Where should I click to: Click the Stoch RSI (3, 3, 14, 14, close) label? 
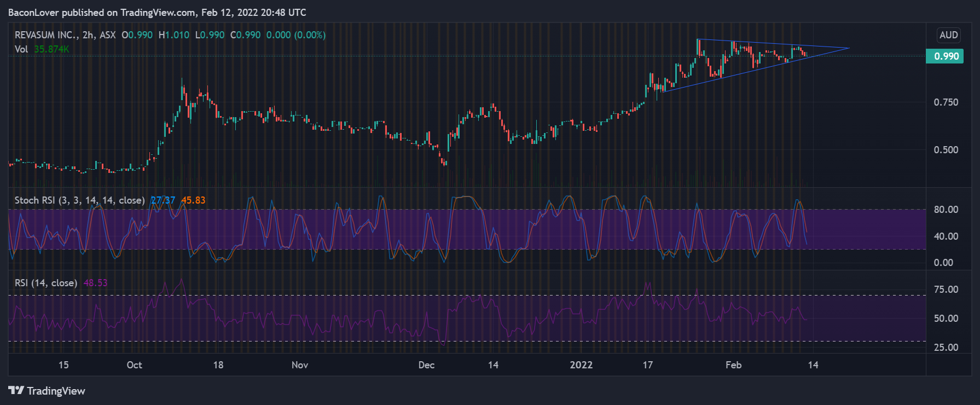79,200
